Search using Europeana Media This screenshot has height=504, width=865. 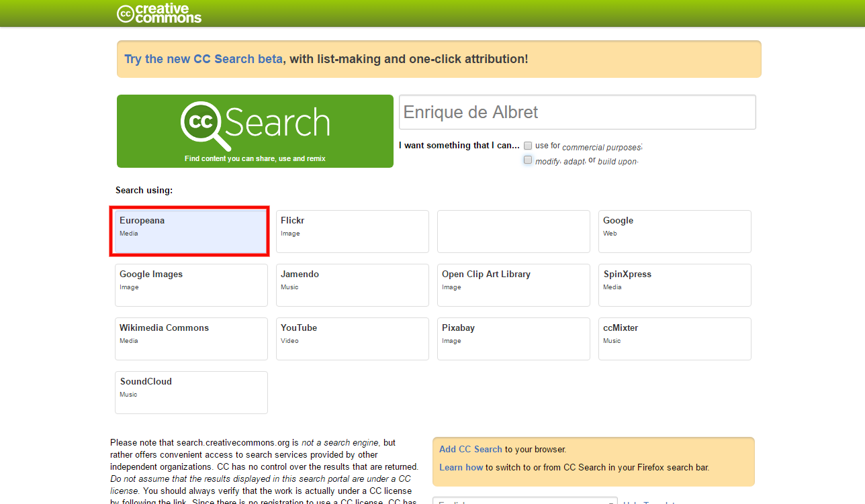tap(191, 232)
